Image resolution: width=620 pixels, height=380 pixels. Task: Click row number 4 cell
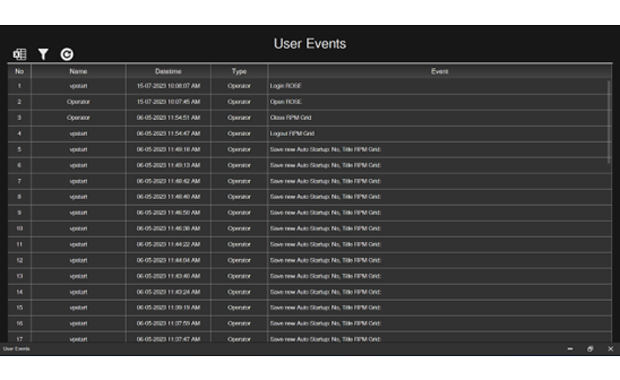point(19,133)
